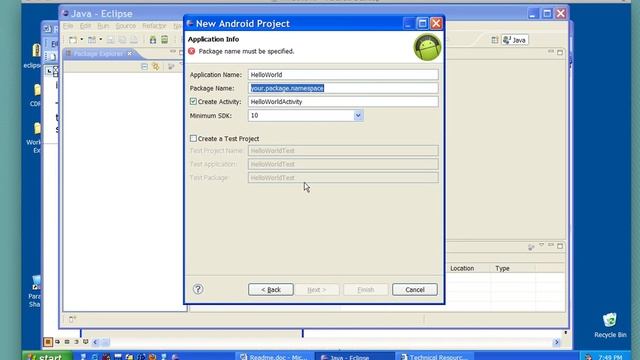Click the New wizard toolbar icon in Eclipse
Image resolution: width=640 pixels, height=360 pixels.
[73, 40]
